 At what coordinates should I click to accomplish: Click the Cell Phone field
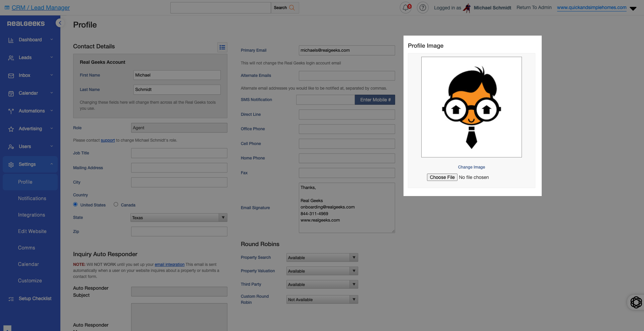coord(347,144)
